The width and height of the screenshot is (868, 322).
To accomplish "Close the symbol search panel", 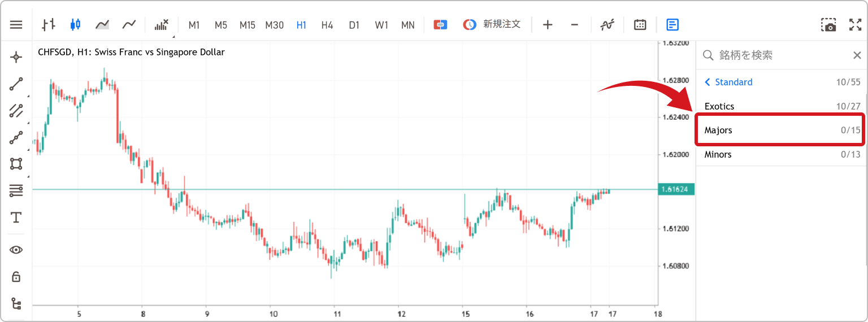I will tap(857, 55).
